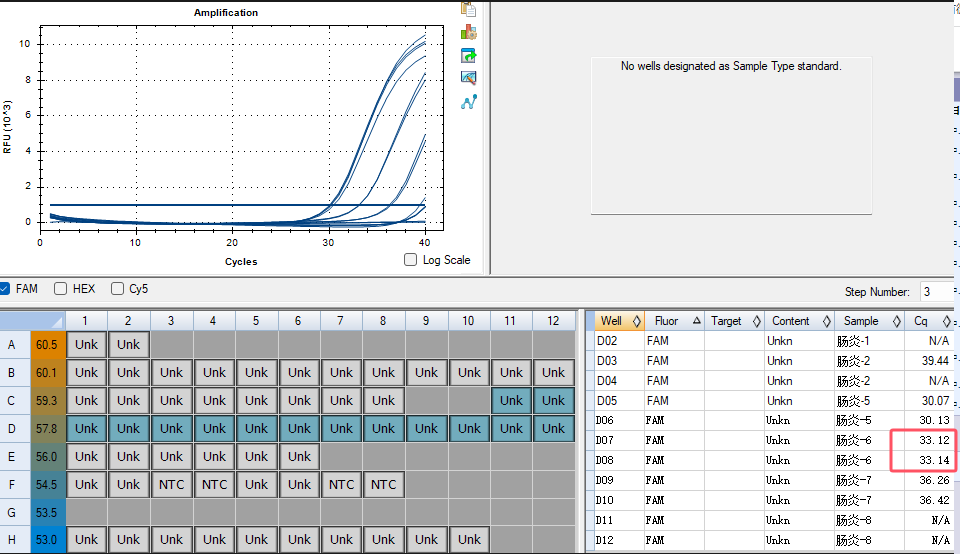960x554 pixels.
Task: Click the Sample column header
Action: pyautogui.click(x=869, y=321)
